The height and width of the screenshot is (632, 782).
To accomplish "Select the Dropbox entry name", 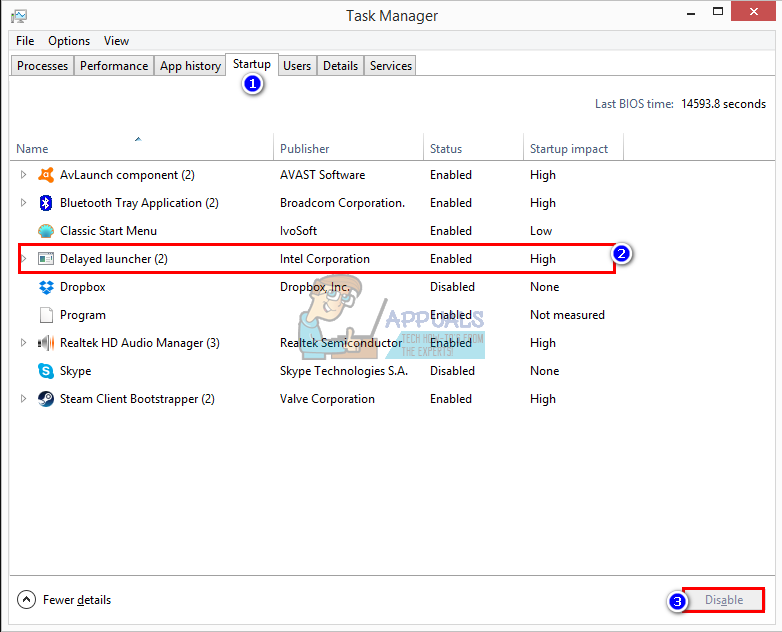I will 83,287.
